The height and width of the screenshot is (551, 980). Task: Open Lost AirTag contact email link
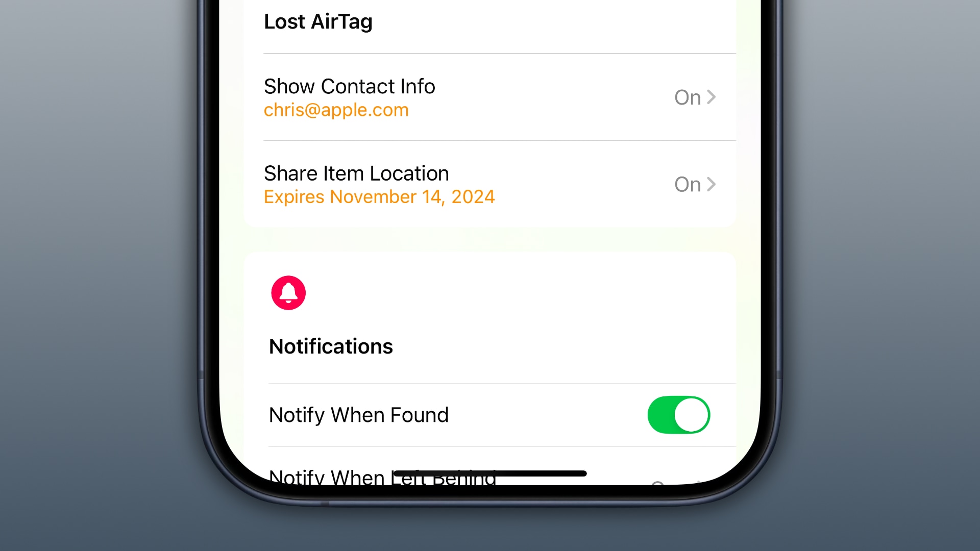336,110
